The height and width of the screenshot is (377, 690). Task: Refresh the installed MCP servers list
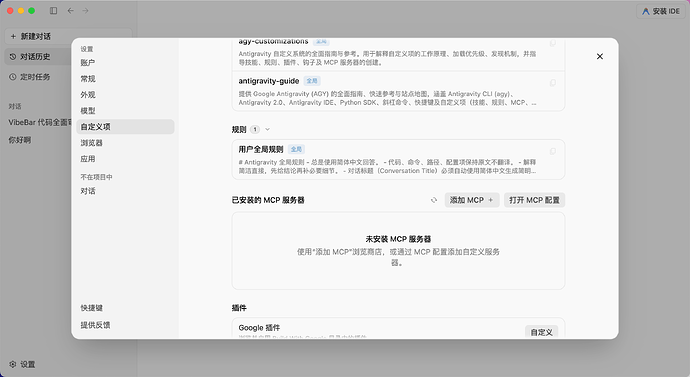tap(434, 200)
